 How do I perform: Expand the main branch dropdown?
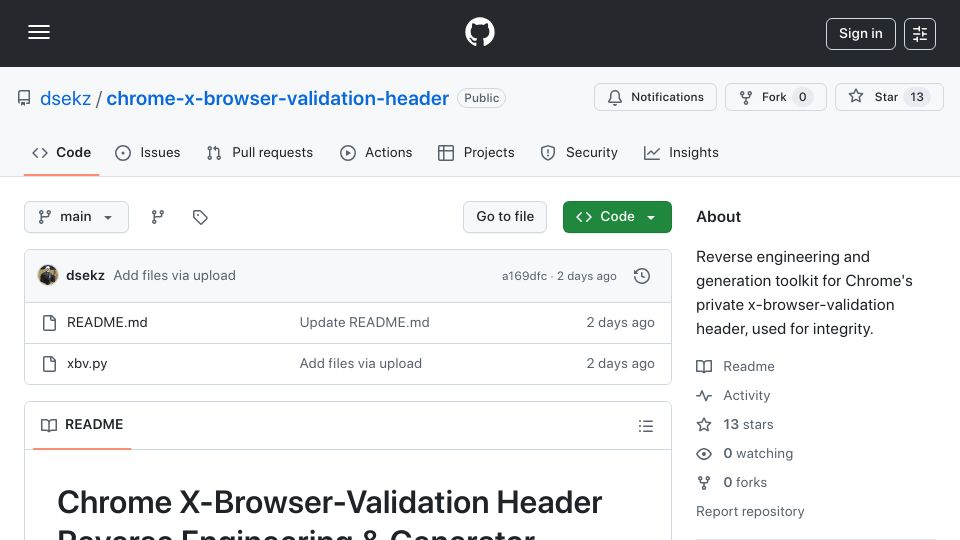(77, 217)
